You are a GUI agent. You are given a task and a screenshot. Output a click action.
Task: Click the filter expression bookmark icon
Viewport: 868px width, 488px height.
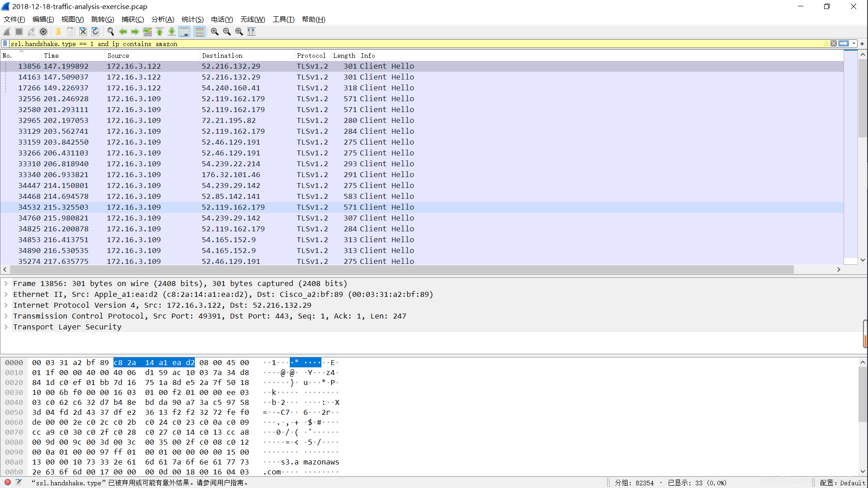5,43
